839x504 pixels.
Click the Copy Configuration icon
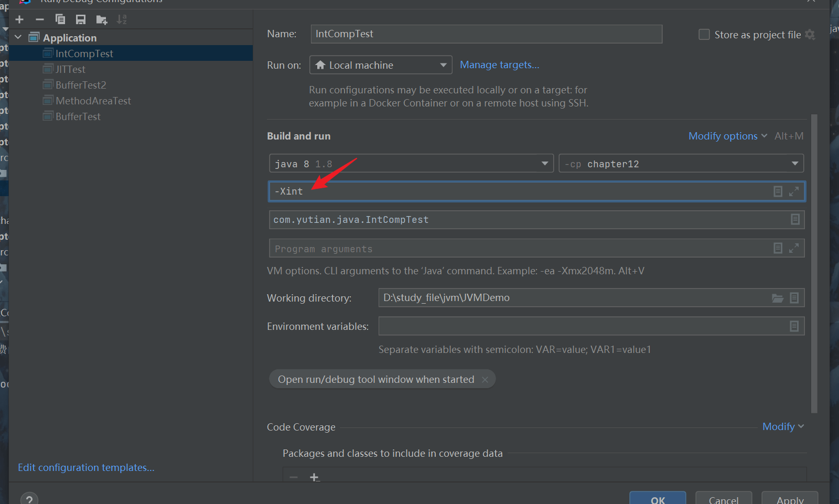[60, 19]
